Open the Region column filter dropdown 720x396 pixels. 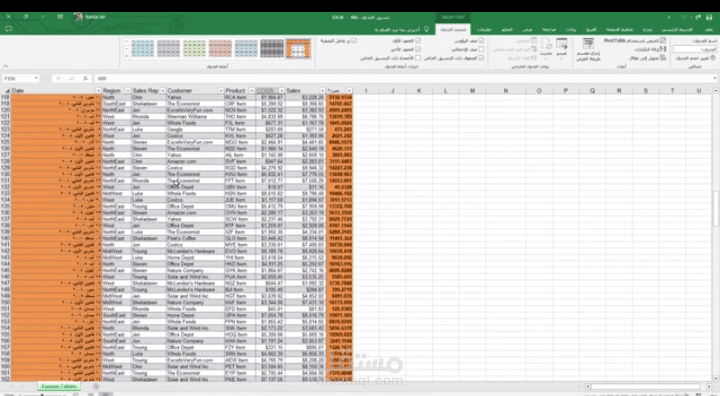click(x=128, y=91)
